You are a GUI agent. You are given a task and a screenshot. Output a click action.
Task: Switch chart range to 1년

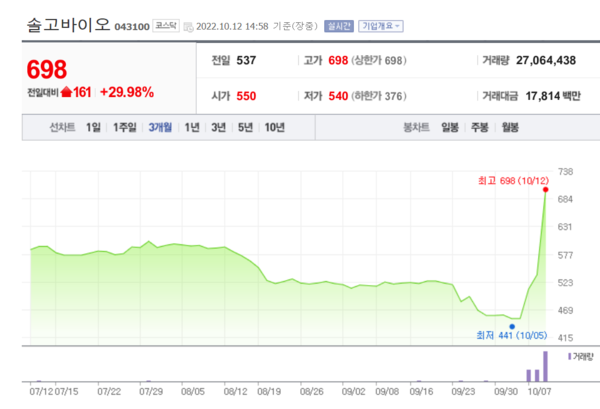(x=192, y=127)
